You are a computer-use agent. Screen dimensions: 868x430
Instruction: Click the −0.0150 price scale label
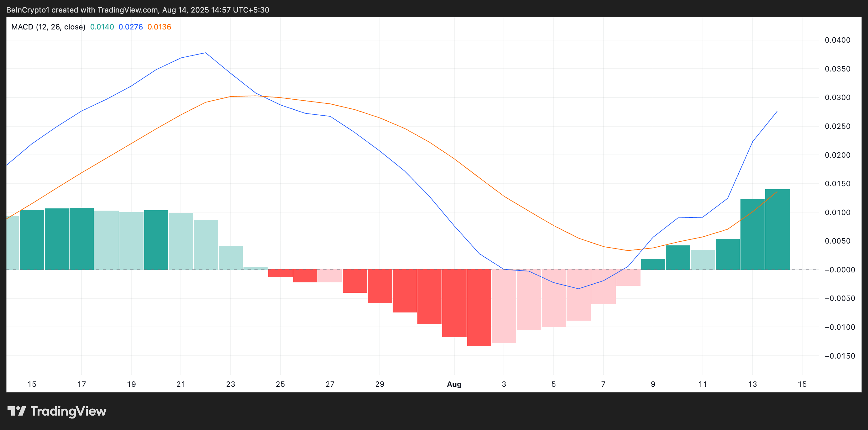pos(839,356)
